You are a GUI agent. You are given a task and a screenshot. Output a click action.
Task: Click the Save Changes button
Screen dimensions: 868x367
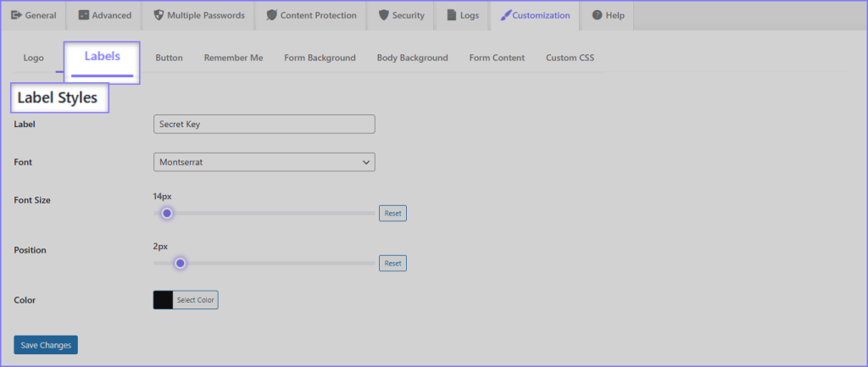[x=46, y=345]
